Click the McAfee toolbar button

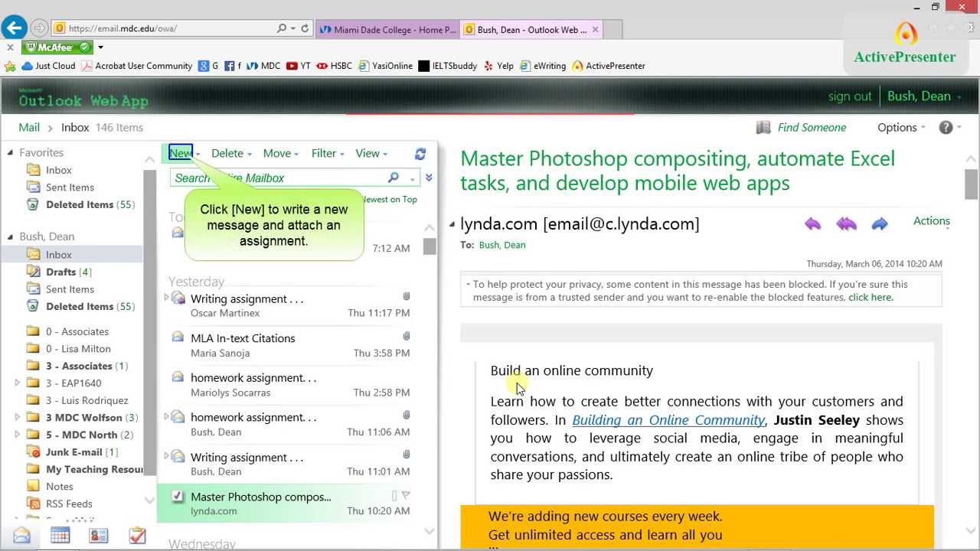click(x=57, y=47)
